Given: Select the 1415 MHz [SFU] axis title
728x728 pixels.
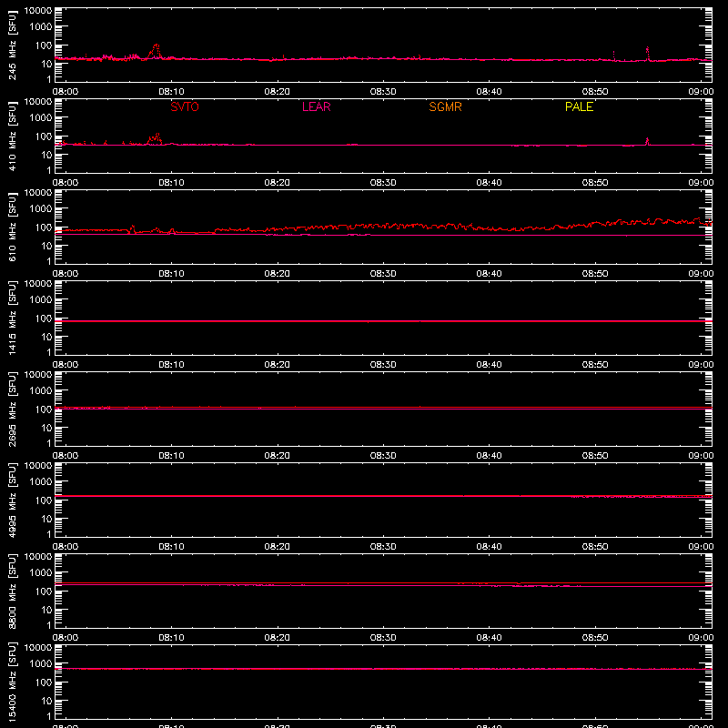Looking at the screenshot, I should [12, 318].
